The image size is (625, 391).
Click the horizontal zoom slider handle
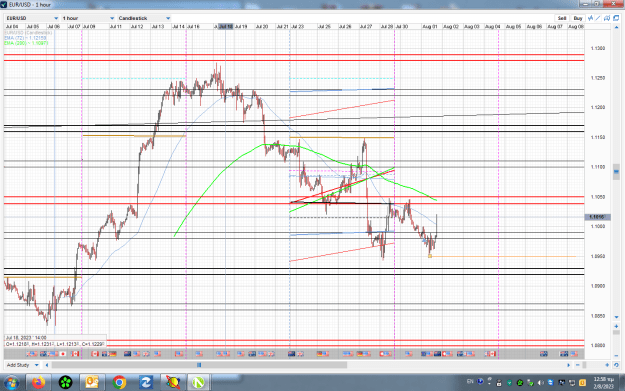(584, 365)
